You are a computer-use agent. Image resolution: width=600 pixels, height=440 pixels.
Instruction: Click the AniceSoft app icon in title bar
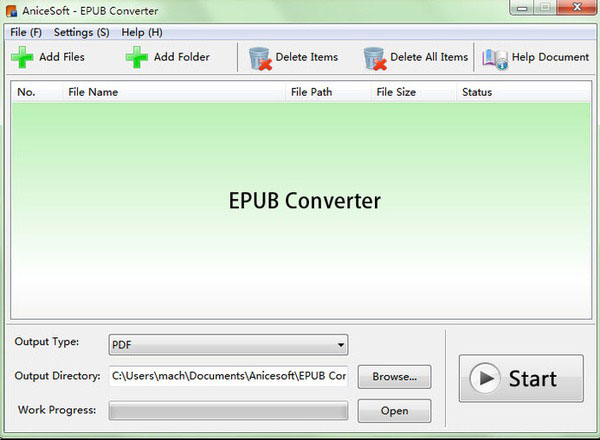tap(11, 11)
